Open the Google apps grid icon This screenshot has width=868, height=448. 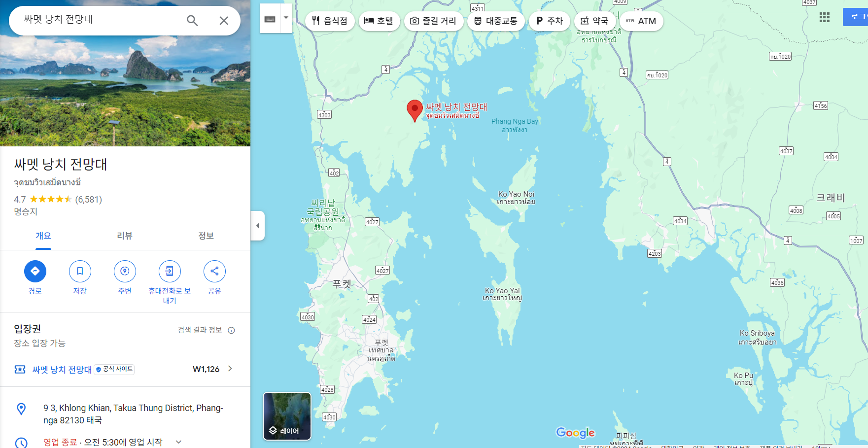tap(825, 18)
